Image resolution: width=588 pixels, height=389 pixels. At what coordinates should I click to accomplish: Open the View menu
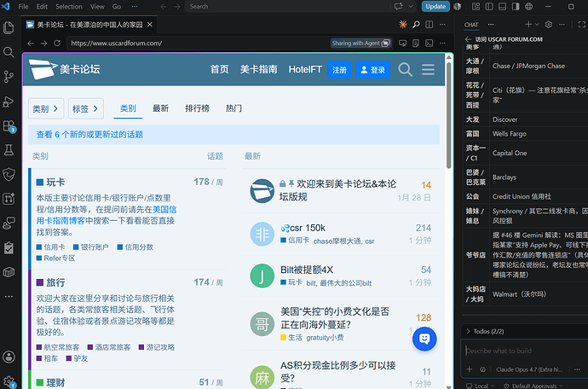tap(97, 6)
